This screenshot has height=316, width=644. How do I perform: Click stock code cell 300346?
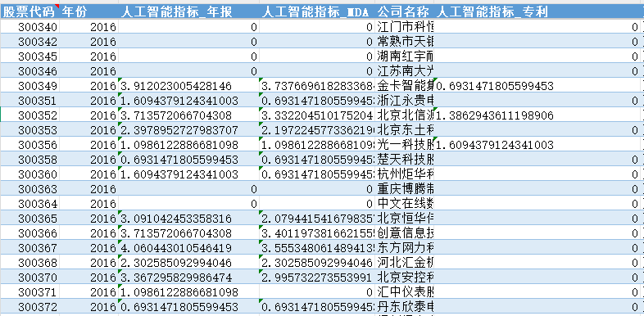[x=30, y=71]
